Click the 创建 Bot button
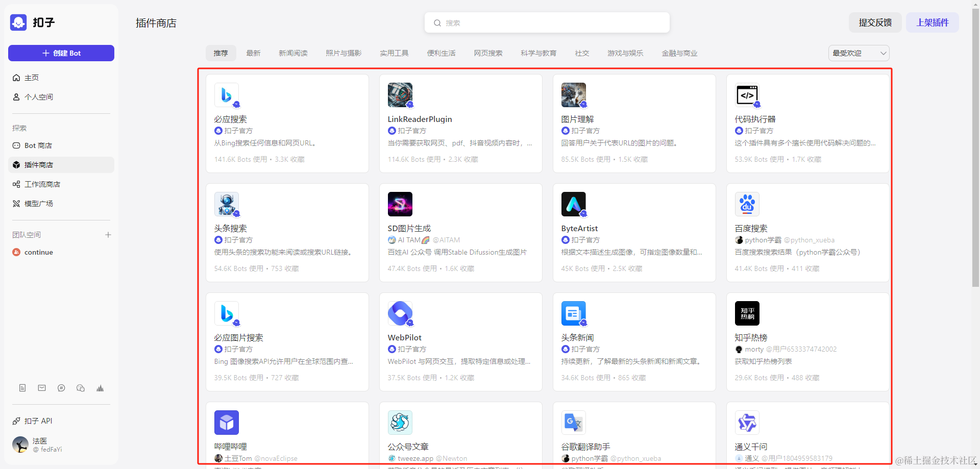The height and width of the screenshot is (469, 980). [x=61, y=53]
